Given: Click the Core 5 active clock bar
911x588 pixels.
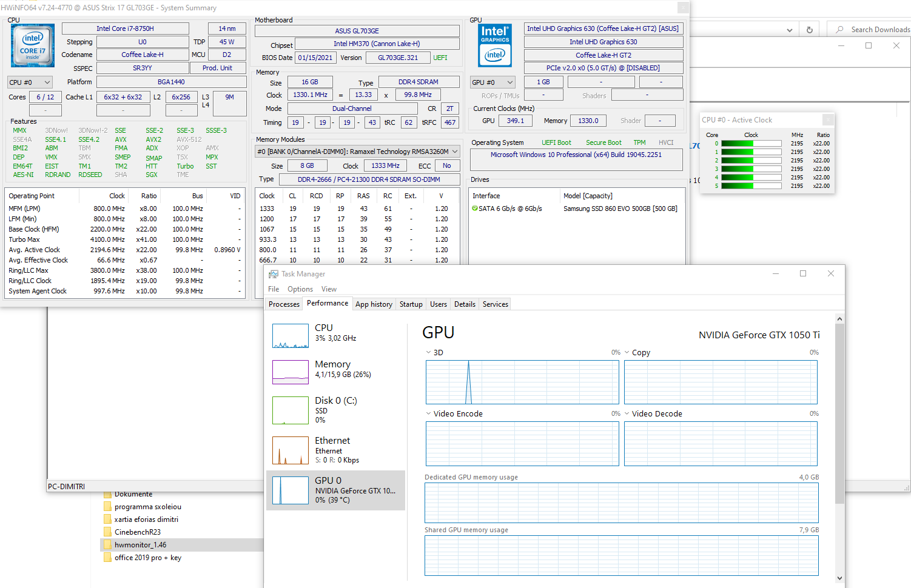Looking at the screenshot, I should 751,186.
